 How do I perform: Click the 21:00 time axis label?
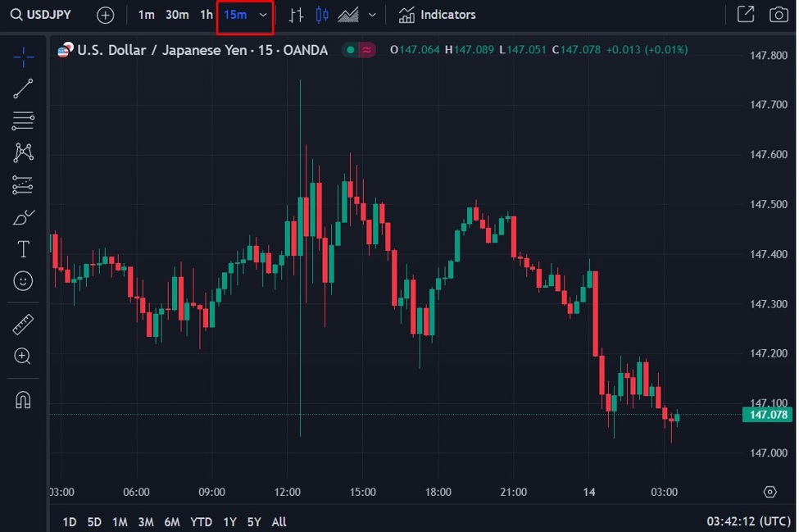[513, 493]
